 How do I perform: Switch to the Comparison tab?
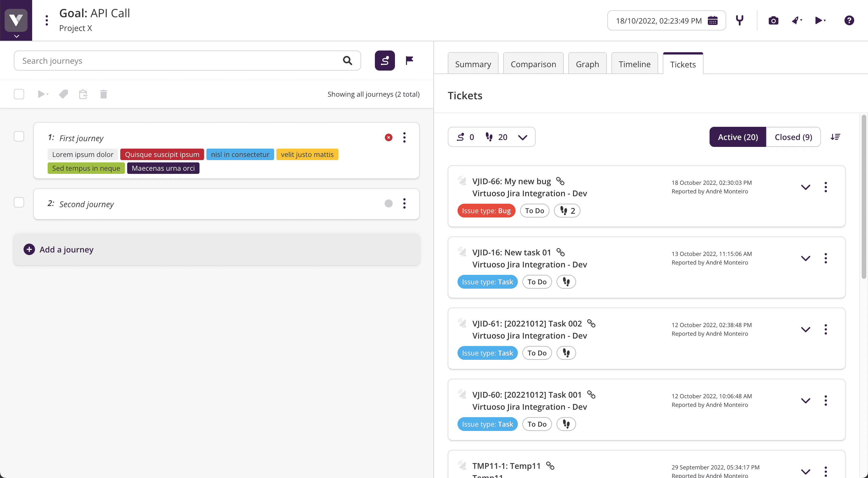coord(533,64)
